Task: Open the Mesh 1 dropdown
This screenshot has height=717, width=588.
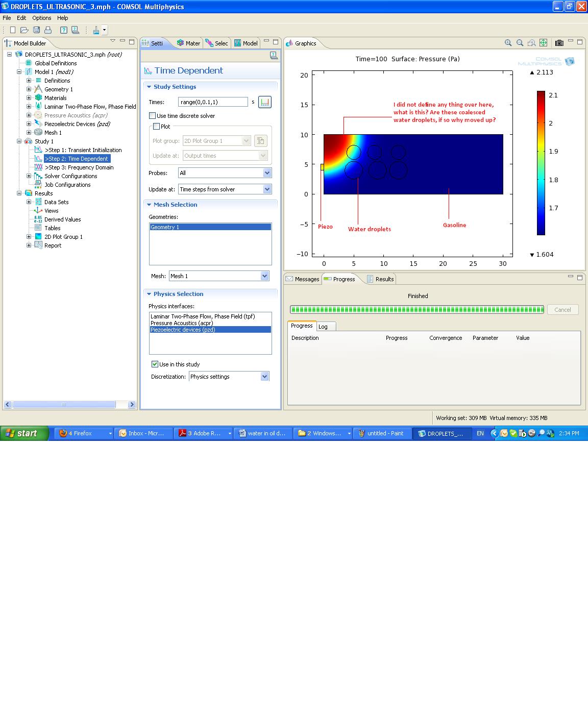Action: pyautogui.click(x=264, y=276)
